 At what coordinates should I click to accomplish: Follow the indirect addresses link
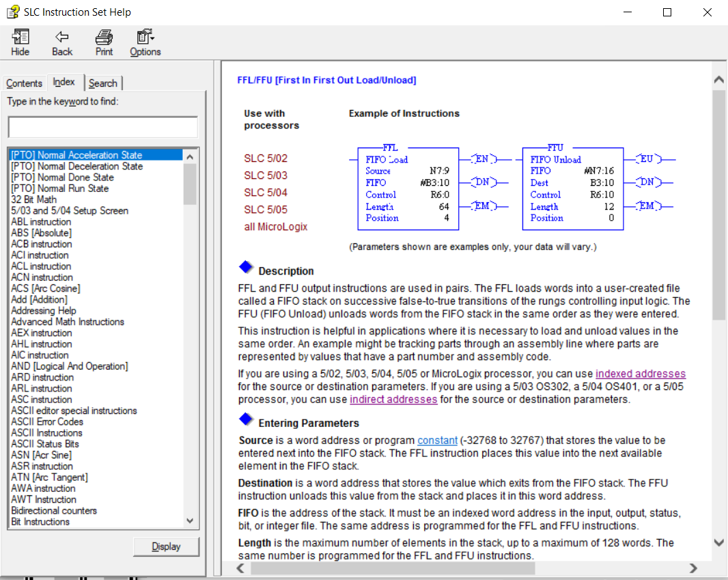(x=393, y=400)
